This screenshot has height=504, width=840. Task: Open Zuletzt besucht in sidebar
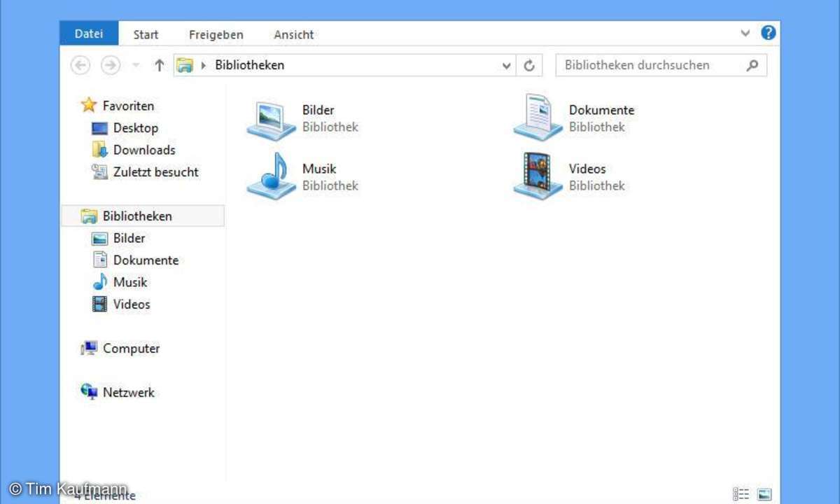[156, 171]
